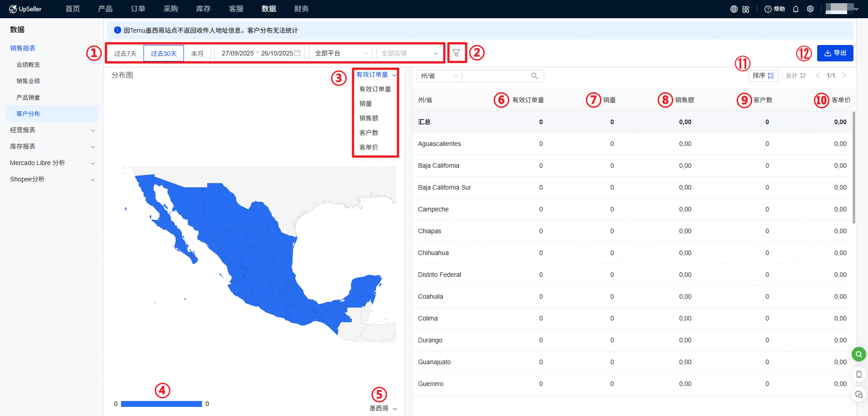Click the funnel filter icon
The width and height of the screenshot is (868, 416).
coord(456,53)
